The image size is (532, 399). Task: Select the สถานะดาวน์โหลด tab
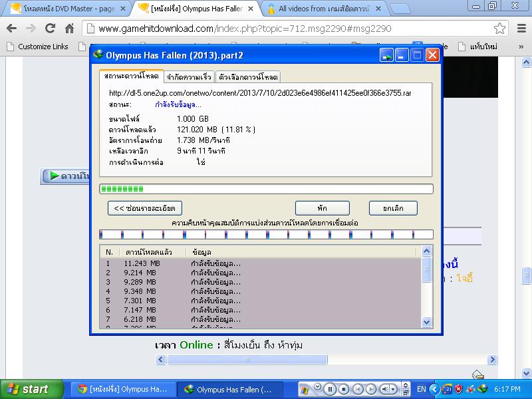(x=131, y=76)
